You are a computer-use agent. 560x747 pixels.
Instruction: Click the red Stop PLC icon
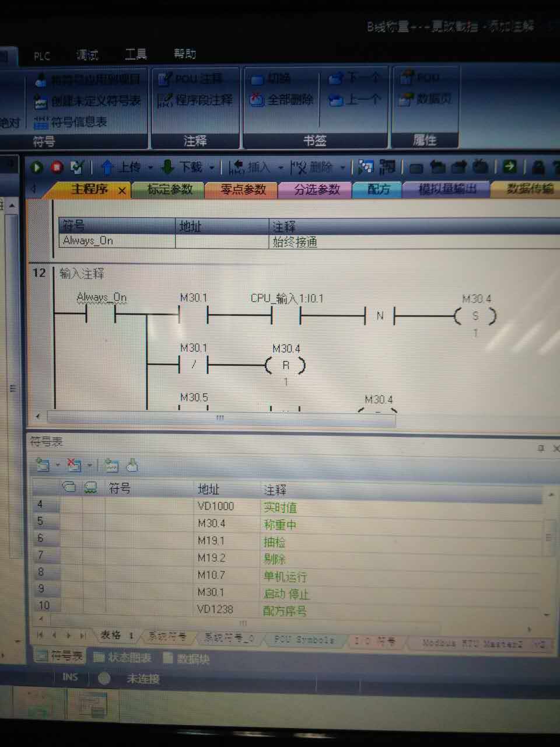coord(57,168)
